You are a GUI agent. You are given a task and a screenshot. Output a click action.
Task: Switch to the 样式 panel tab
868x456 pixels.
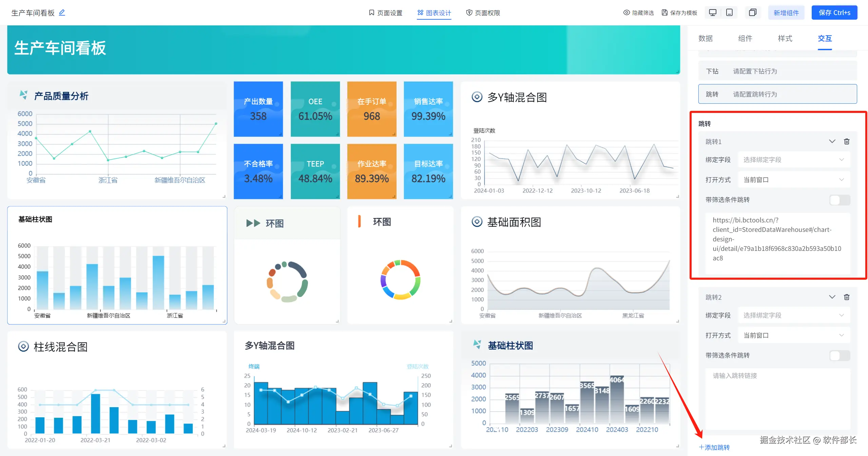[x=785, y=38]
